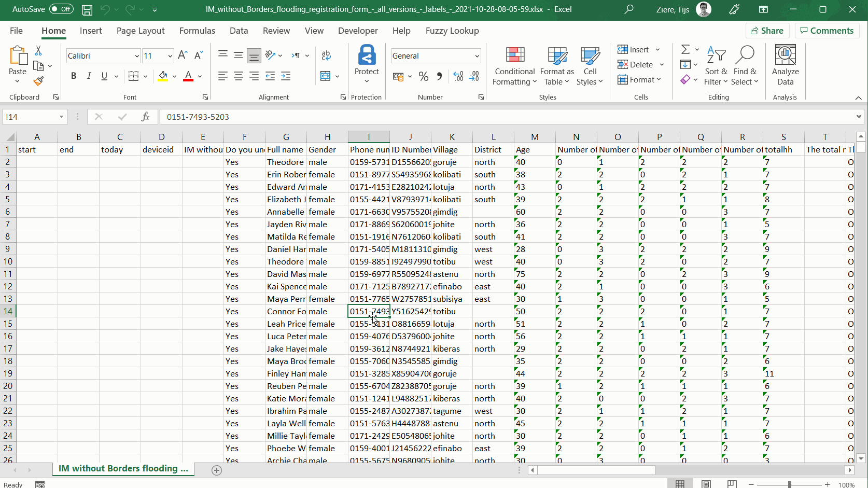Toggle Align Left
The width and height of the screenshot is (868, 488).
click(x=223, y=76)
